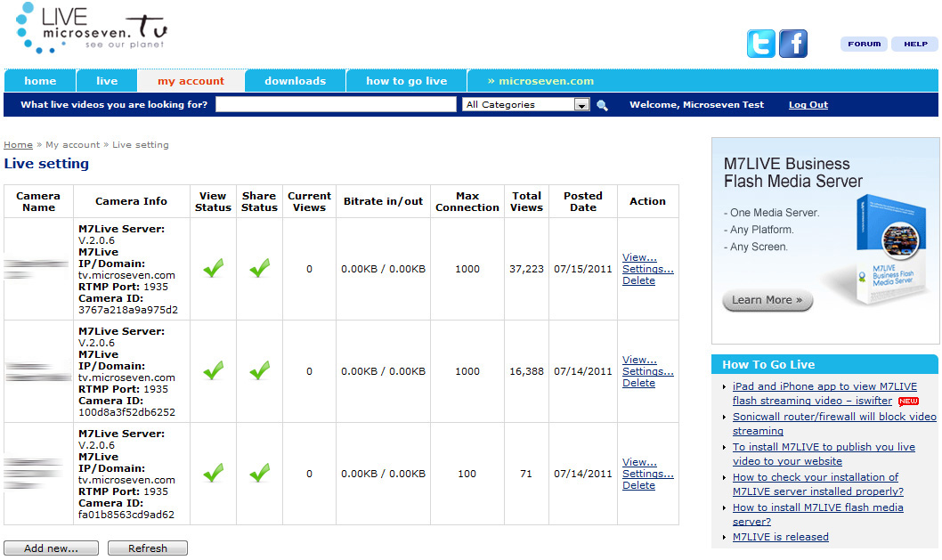
Task: Open How to check your installation link
Action: pyautogui.click(x=817, y=484)
